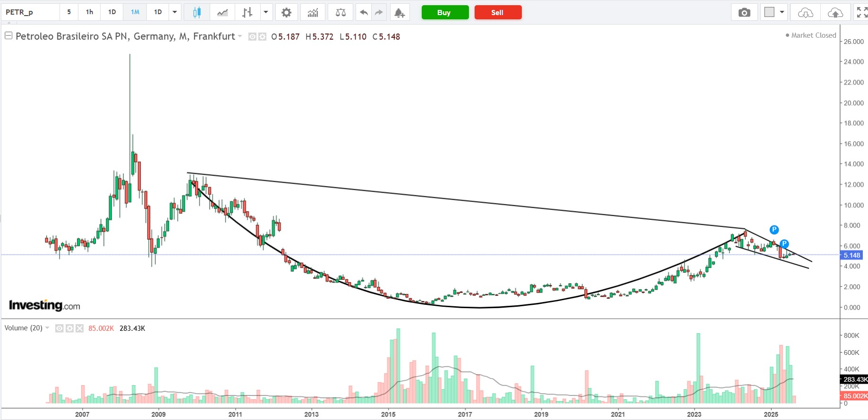
Task: Enter fullscreen mode with expand arrows icon
Action: (x=862, y=12)
